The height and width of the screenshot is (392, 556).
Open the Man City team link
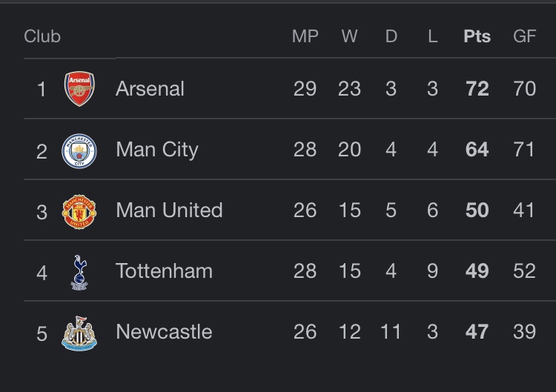[x=156, y=150]
